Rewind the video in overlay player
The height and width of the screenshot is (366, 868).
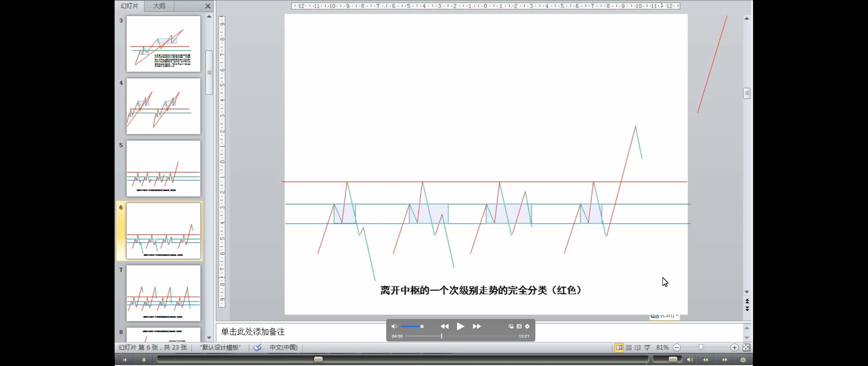tap(445, 326)
